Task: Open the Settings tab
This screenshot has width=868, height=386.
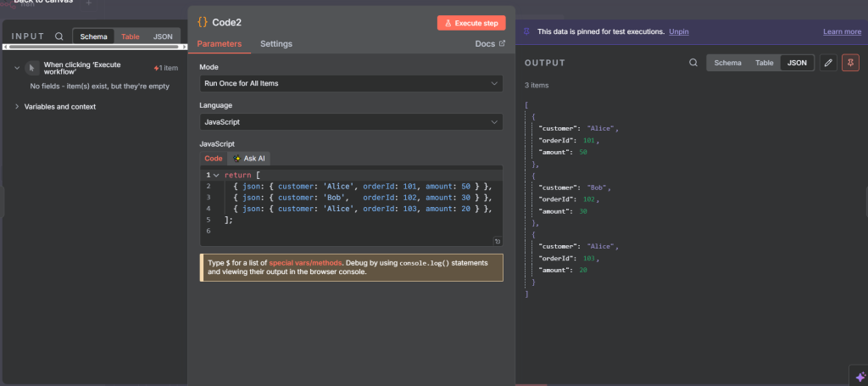Action: tap(276, 43)
